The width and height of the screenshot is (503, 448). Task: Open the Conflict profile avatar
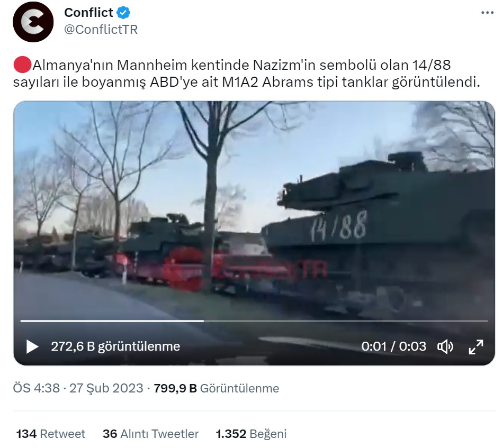[x=33, y=22]
